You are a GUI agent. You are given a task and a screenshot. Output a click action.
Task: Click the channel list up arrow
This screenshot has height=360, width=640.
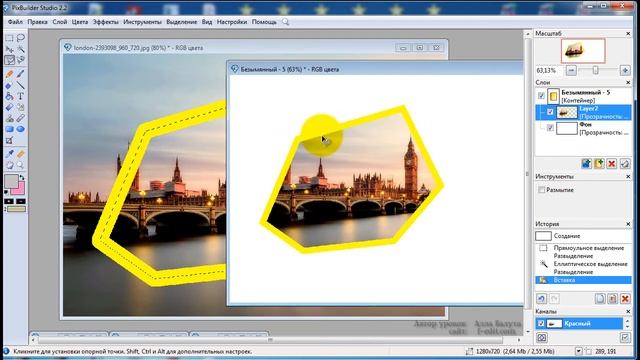(627, 321)
